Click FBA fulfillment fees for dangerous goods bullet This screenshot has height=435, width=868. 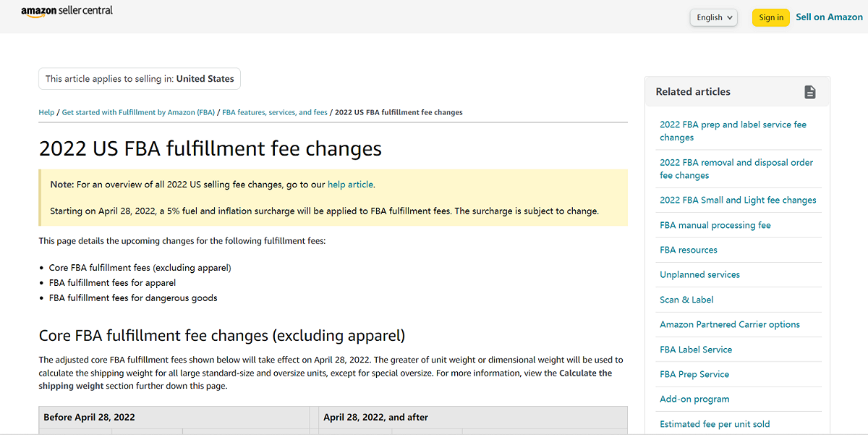pos(133,297)
